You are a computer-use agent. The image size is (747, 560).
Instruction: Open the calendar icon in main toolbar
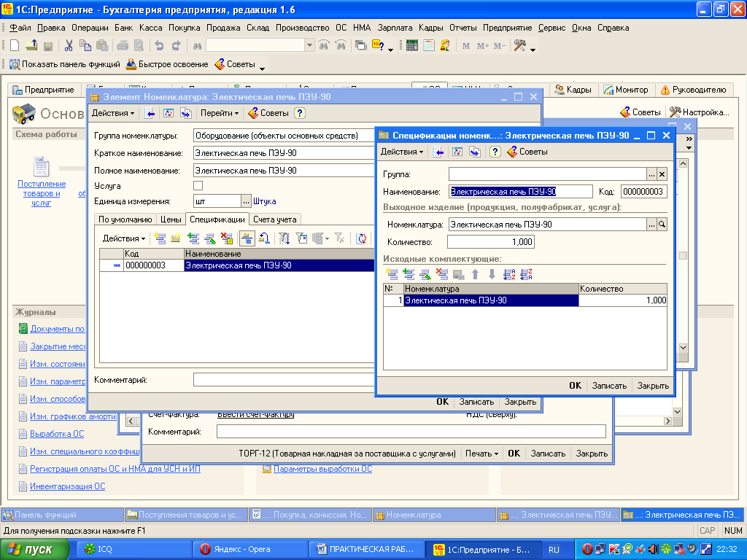click(429, 46)
